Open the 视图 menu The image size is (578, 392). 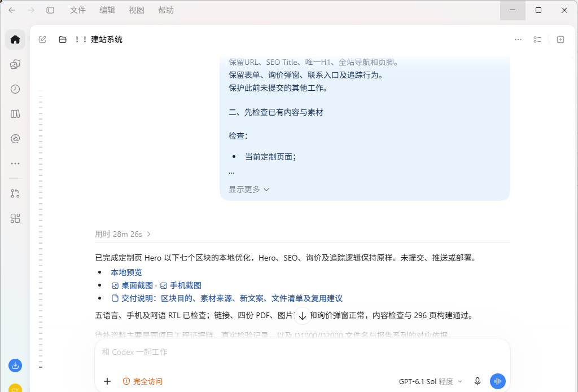point(137,10)
